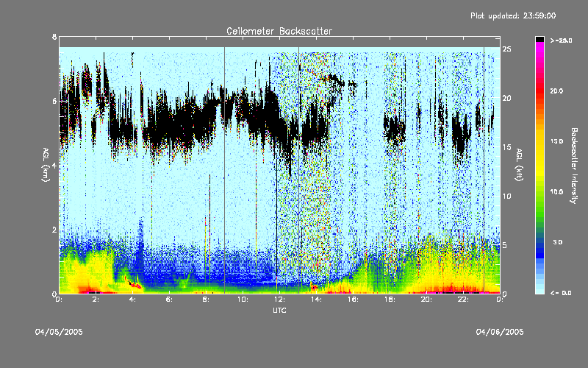Viewport: 588px width, 368px height.
Task: Click the 'AGL (km)' left axis label
Action: 46,165
